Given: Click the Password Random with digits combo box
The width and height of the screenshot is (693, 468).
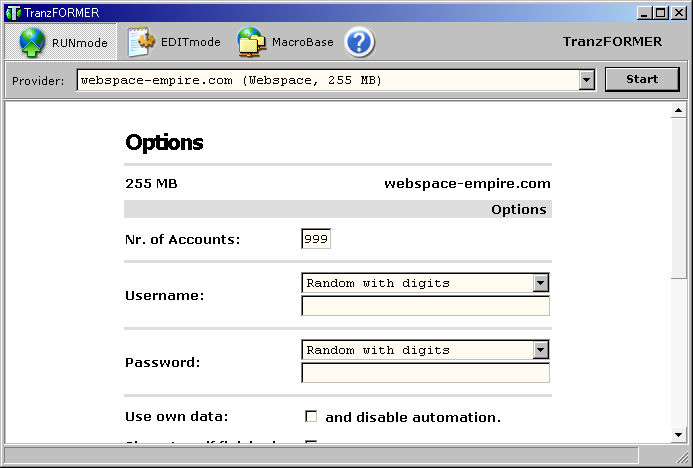Looking at the screenshot, I should pos(425,350).
